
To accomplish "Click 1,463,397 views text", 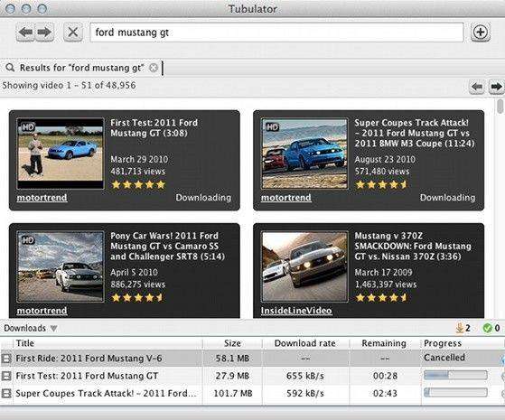I will click(x=386, y=285).
